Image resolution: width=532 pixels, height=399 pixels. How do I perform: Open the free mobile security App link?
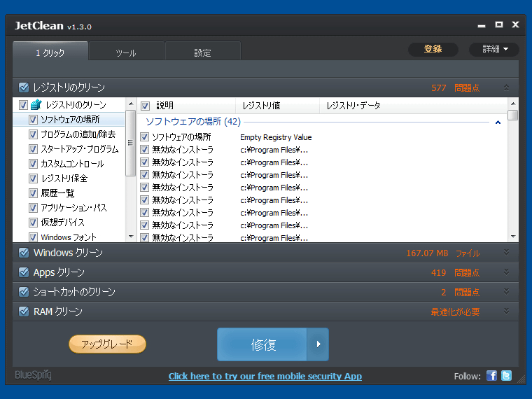(265, 377)
